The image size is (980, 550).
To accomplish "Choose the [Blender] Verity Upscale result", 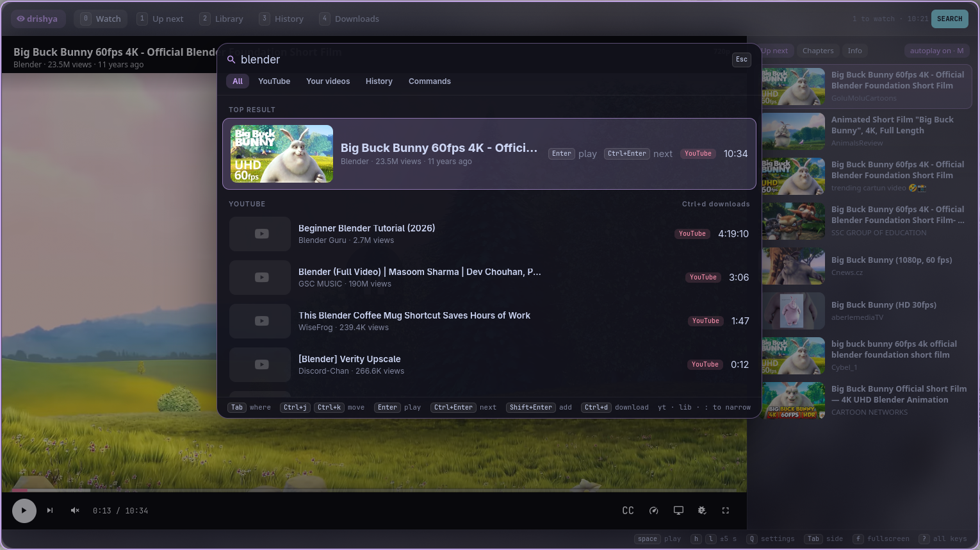I will click(x=489, y=365).
